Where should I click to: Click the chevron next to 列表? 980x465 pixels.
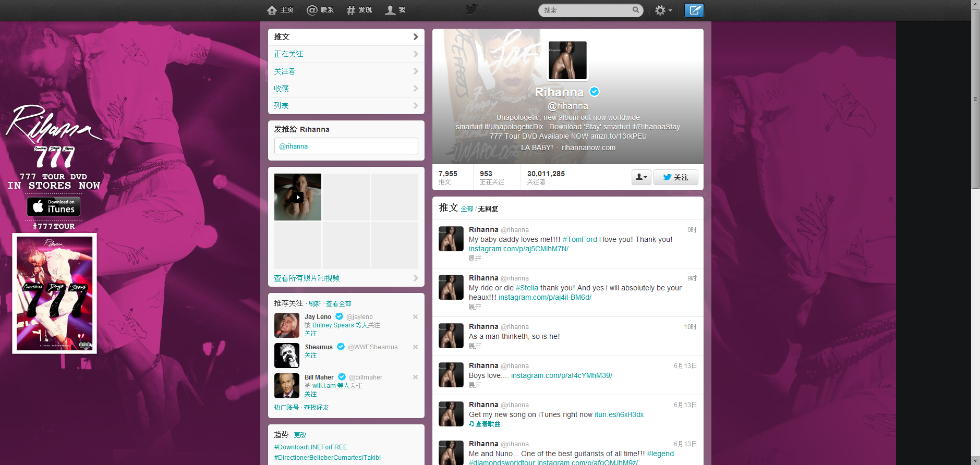416,106
